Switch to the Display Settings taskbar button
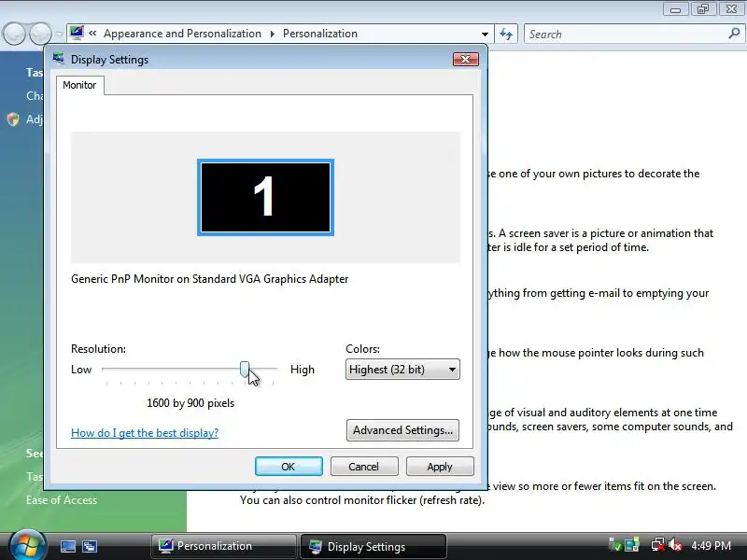The image size is (747, 560). [x=373, y=546]
